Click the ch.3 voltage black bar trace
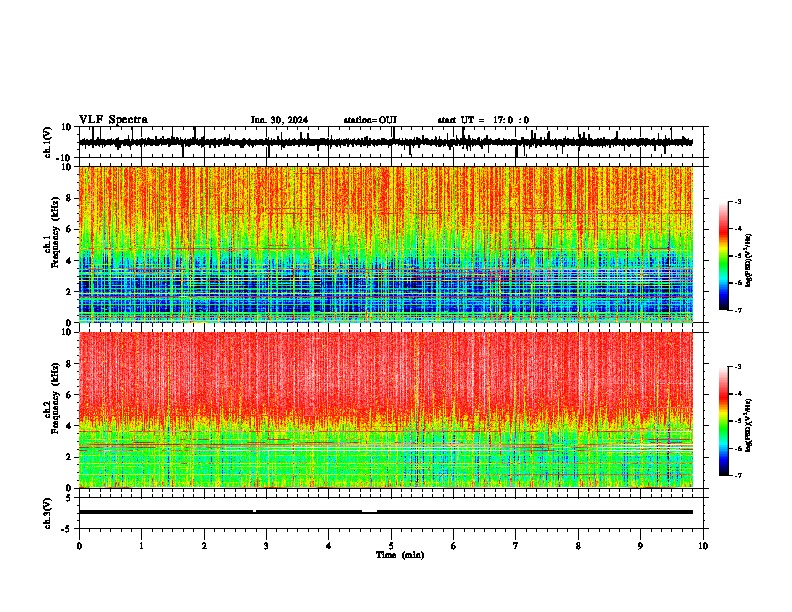Viewport: 792px width, 612px height. tap(386, 512)
